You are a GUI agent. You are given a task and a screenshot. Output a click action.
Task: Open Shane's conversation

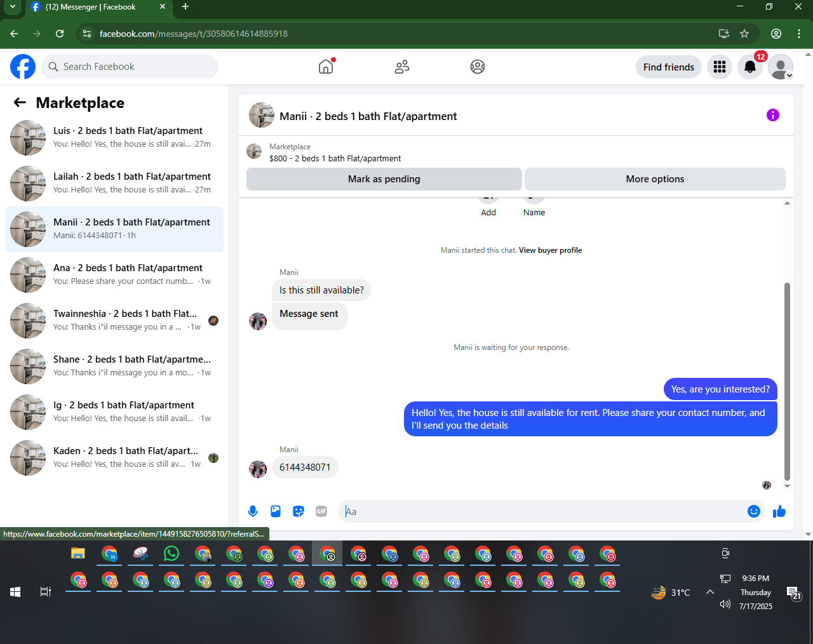(114, 366)
